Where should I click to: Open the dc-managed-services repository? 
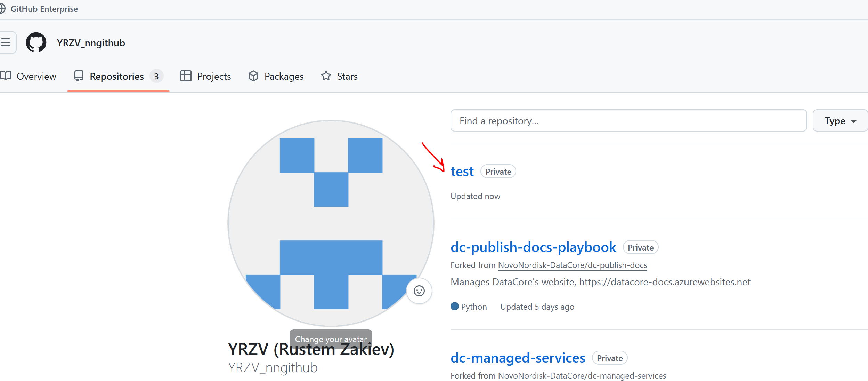click(x=518, y=358)
